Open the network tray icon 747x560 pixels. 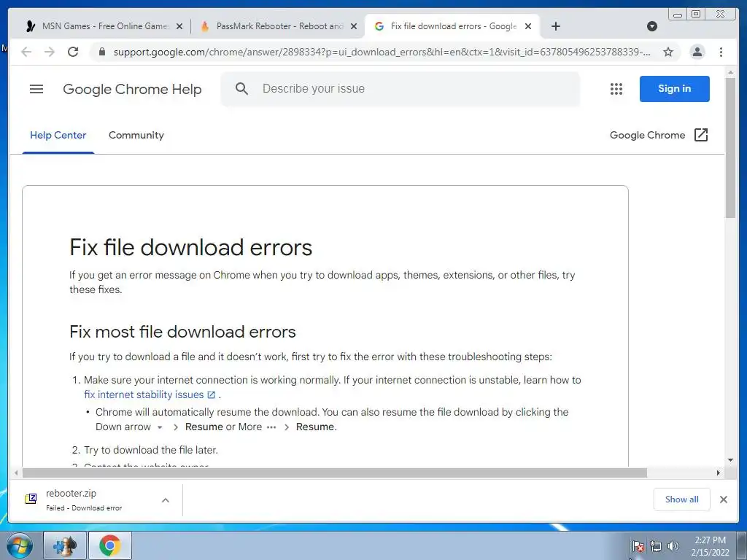pos(656,547)
